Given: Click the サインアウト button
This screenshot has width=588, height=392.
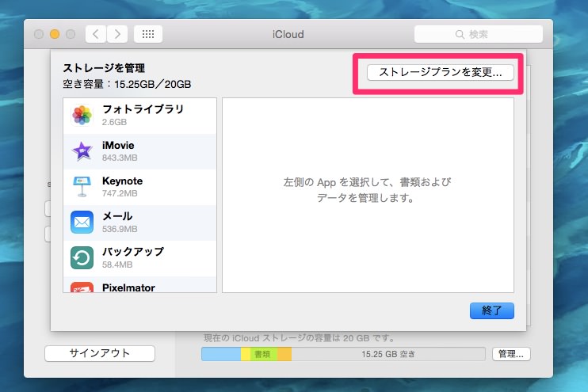Looking at the screenshot, I should (x=100, y=353).
